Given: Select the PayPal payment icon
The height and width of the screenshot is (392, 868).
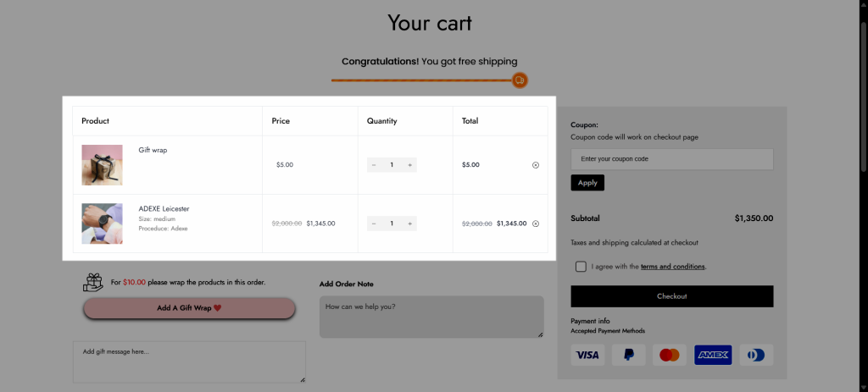Looking at the screenshot, I should coord(629,355).
